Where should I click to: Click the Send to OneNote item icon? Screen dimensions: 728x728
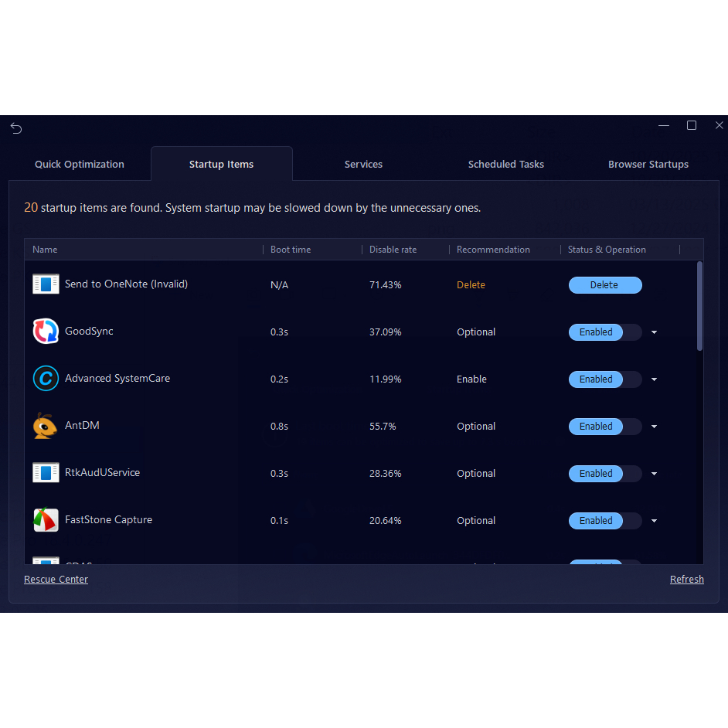(46, 284)
